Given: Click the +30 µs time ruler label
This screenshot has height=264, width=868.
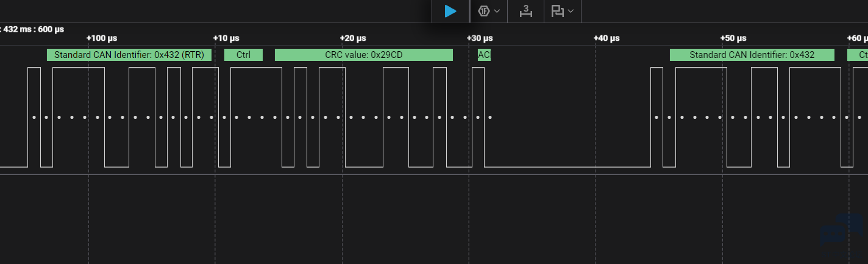Looking at the screenshot, I should [x=480, y=38].
